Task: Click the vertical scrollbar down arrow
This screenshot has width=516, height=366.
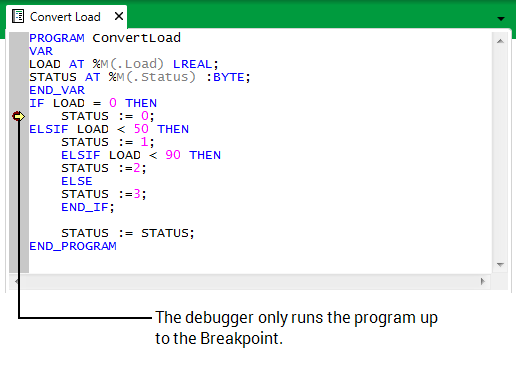Action: pos(500,265)
